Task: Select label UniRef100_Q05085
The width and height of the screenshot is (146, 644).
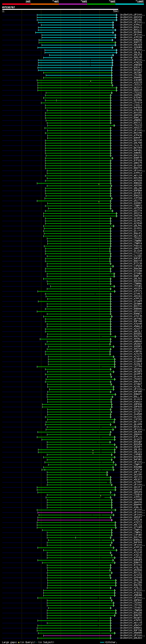Action: 131,578
